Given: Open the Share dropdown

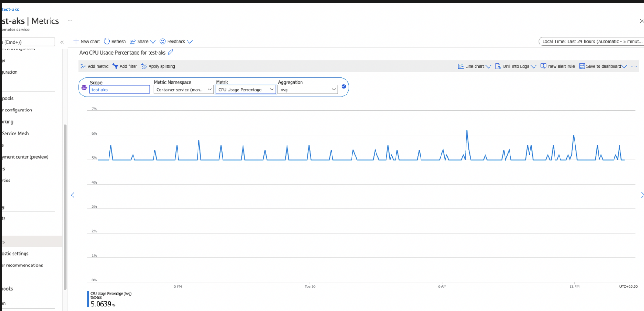Looking at the screenshot, I should pyautogui.click(x=143, y=41).
